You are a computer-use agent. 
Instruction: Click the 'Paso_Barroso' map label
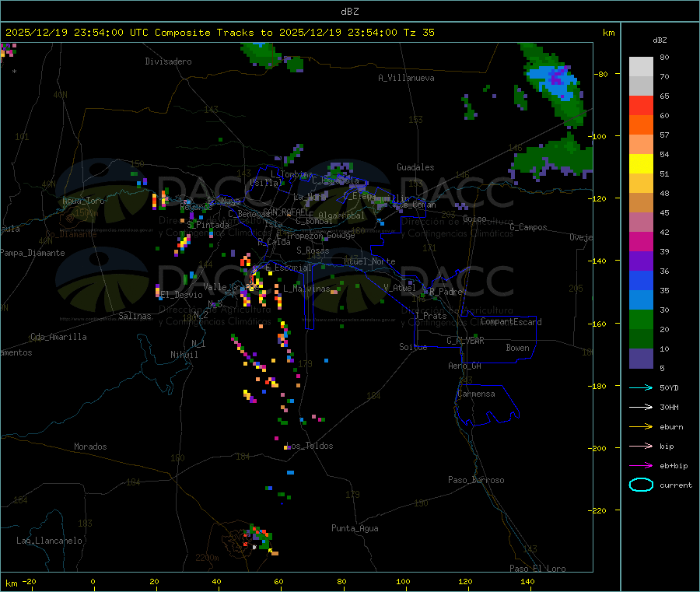[476, 480]
